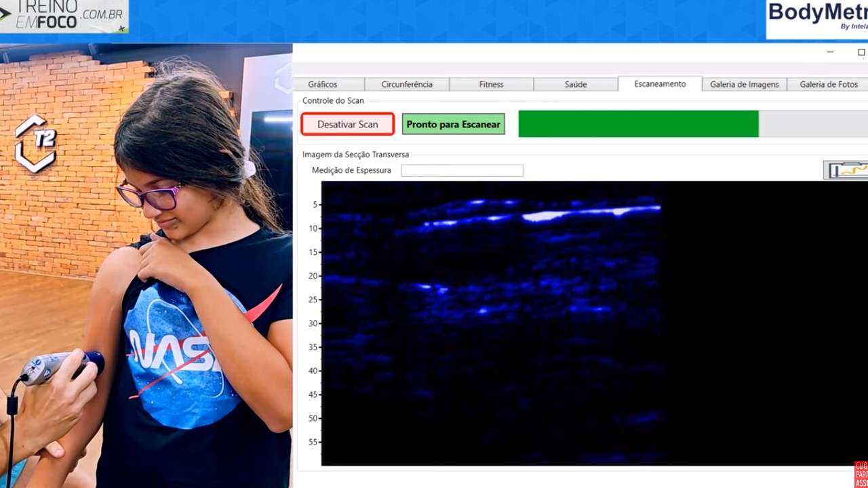Click the Desativar Scan button
The image size is (868, 488).
coord(348,124)
